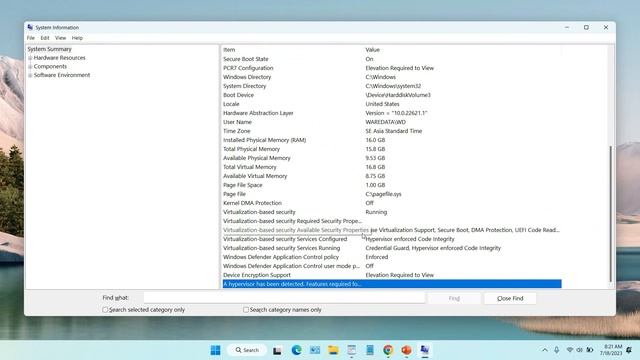Select Components tree item
Viewport: 640px width, 360px height.
50,67
